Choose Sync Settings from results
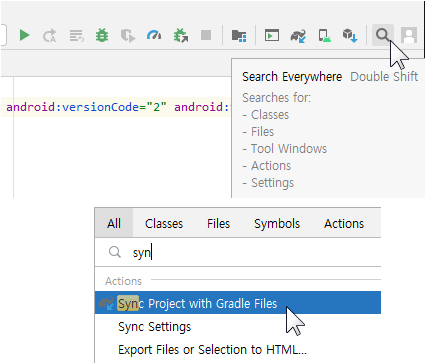This screenshot has height=364, width=426. tap(155, 327)
